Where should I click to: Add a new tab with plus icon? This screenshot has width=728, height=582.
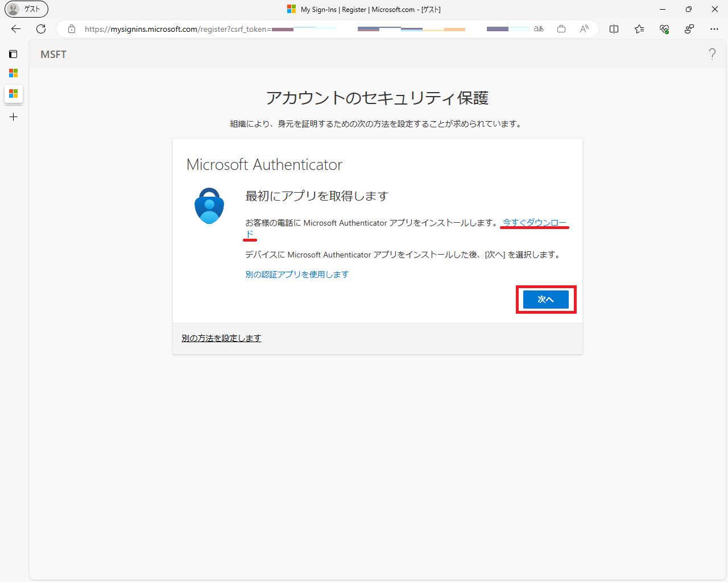13,117
